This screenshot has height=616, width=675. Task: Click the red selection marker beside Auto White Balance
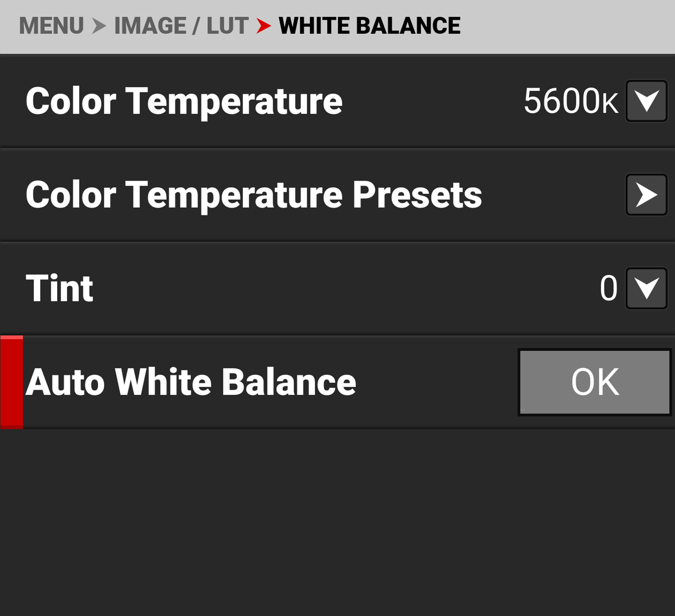12,382
